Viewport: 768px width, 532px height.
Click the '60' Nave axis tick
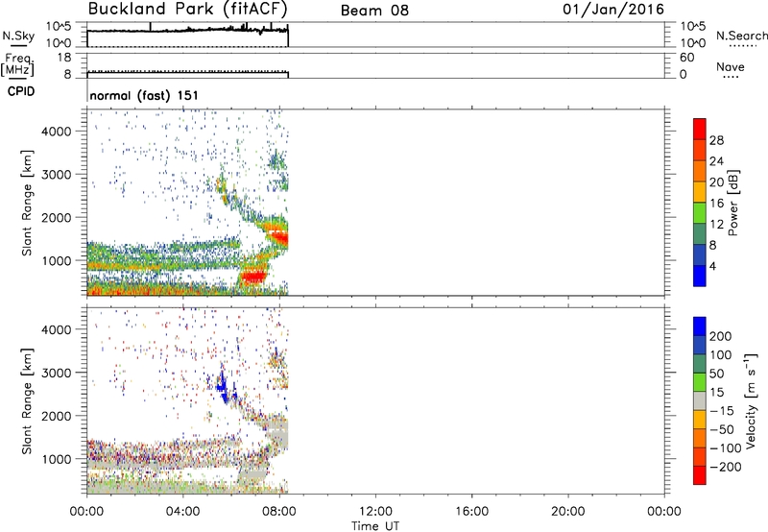pyautogui.click(x=686, y=58)
